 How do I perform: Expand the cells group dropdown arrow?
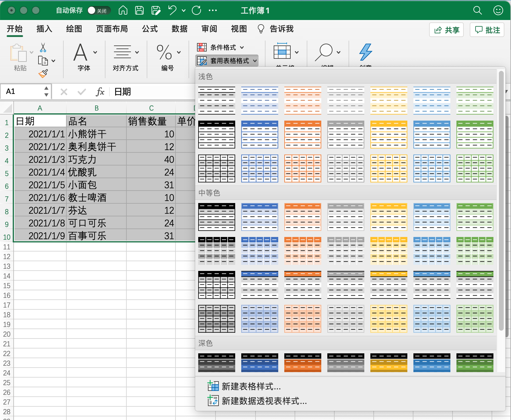coord(297,52)
